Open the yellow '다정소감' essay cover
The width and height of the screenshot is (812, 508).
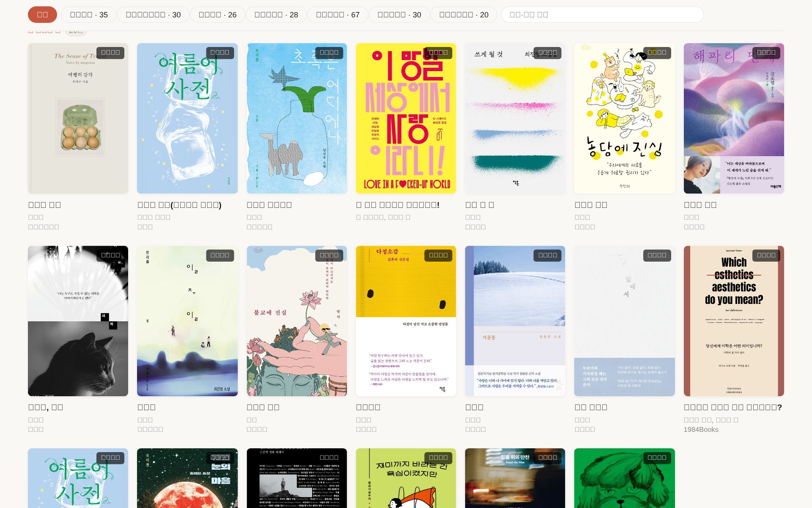[406, 321]
